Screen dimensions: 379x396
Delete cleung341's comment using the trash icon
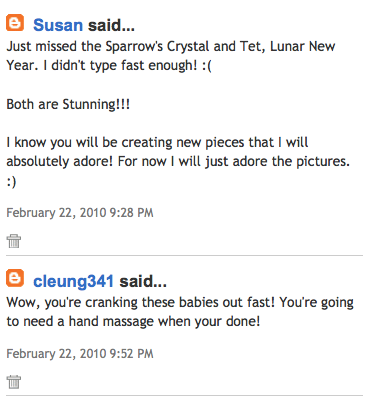pos(14,382)
